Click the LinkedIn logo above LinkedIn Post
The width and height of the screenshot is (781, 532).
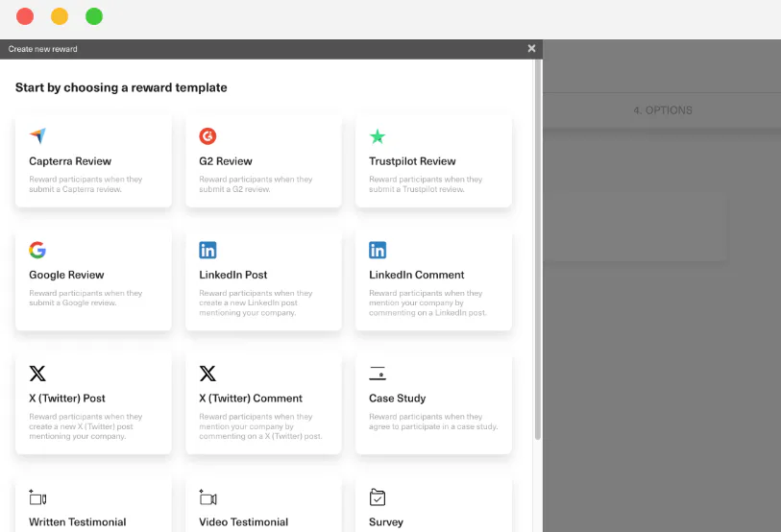(207, 250)
